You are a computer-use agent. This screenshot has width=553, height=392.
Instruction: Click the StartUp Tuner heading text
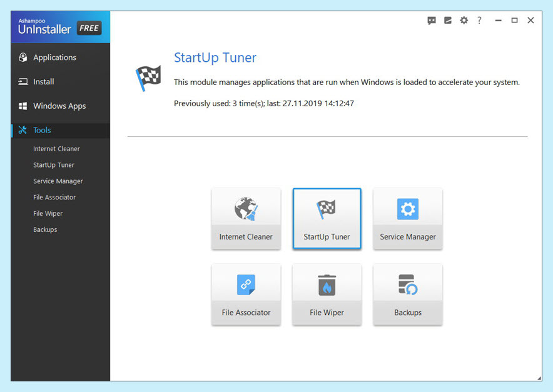(215, 58)
